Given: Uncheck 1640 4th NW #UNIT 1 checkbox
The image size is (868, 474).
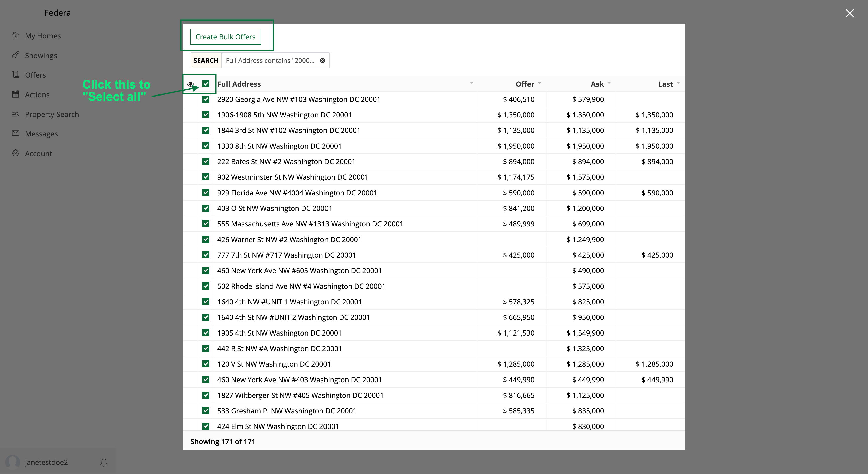Looking at the screenshot, I should pyautogui.click(x=205, y=301).
